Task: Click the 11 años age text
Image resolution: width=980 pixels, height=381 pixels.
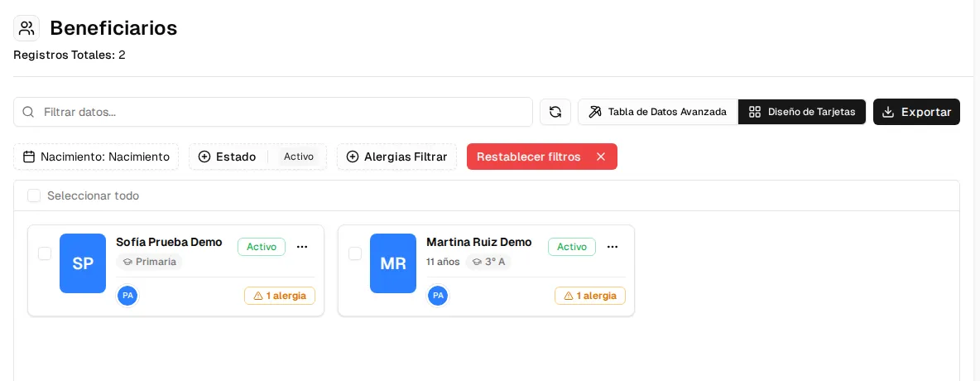Action: [443, 262]
